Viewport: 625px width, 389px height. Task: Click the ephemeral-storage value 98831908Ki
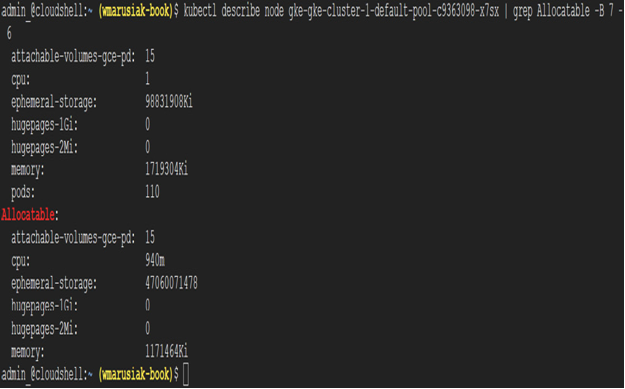[169, 102]
